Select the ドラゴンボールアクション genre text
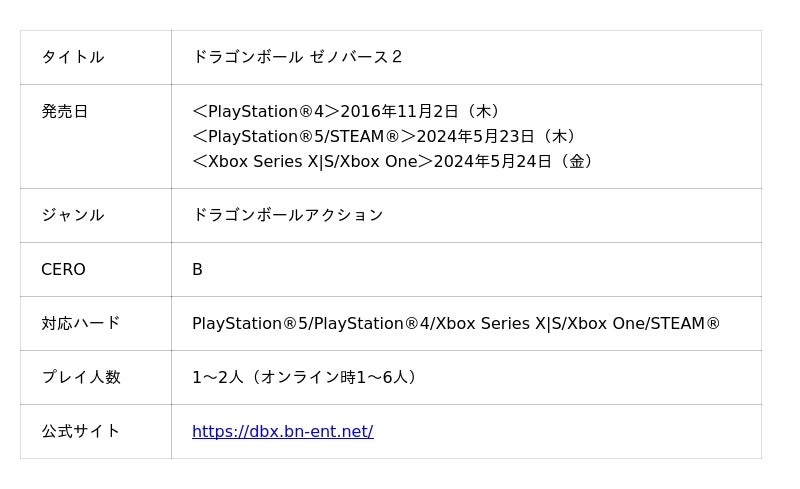800x489 pixels. coord(288,215)
